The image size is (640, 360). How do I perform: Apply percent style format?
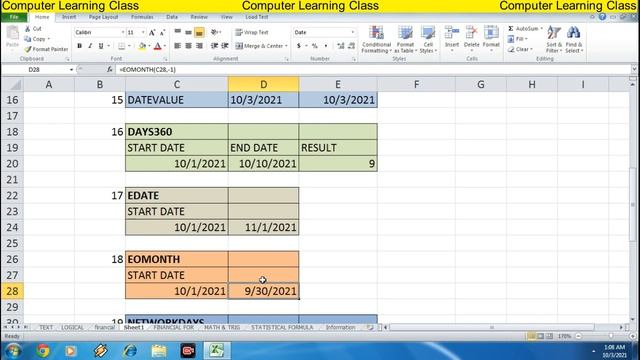pos(315,46)
